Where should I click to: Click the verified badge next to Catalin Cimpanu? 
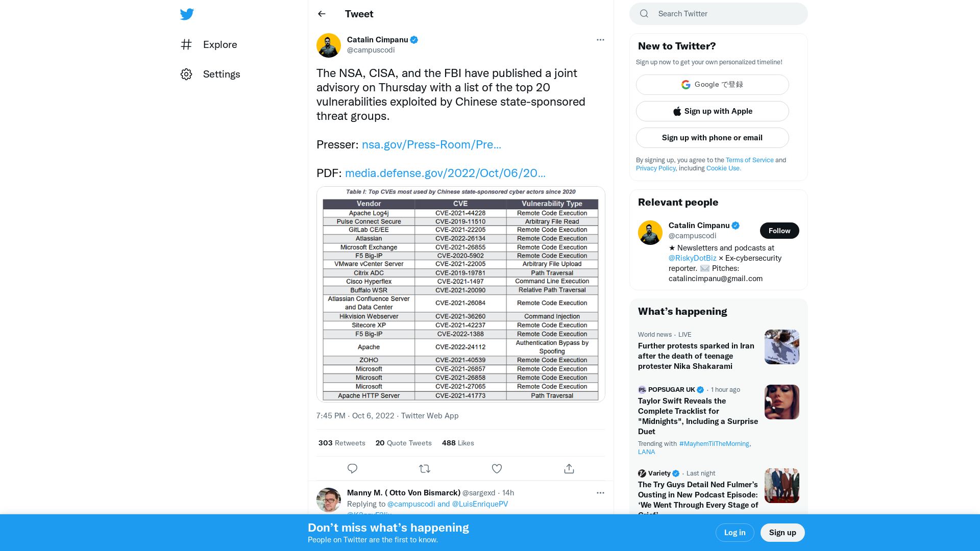pyautogui.click(x=414, y=39)
